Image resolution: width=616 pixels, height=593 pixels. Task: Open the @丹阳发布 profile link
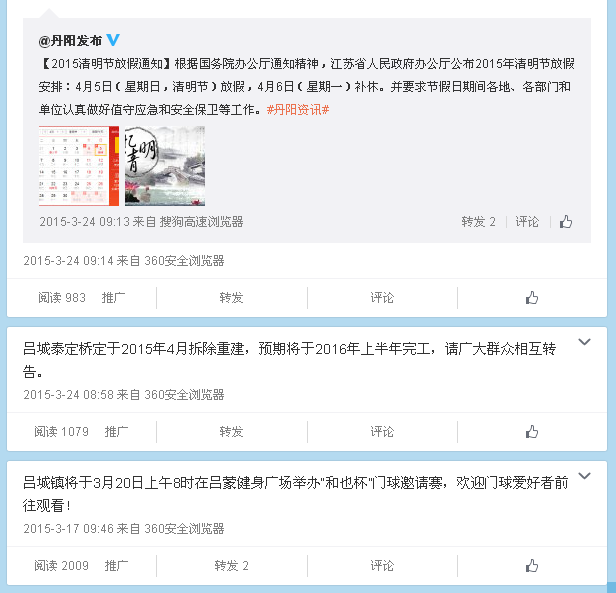pyautogui.click(x=70, y=40)
